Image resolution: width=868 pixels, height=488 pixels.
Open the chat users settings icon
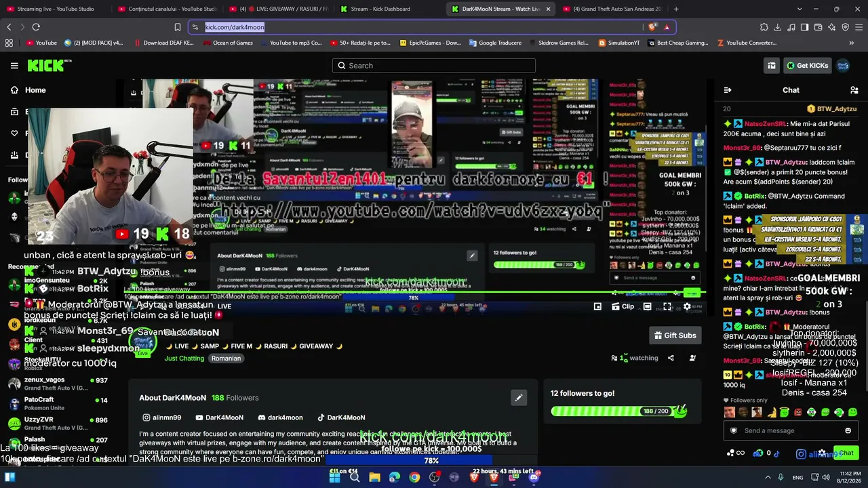coord(854,90)
